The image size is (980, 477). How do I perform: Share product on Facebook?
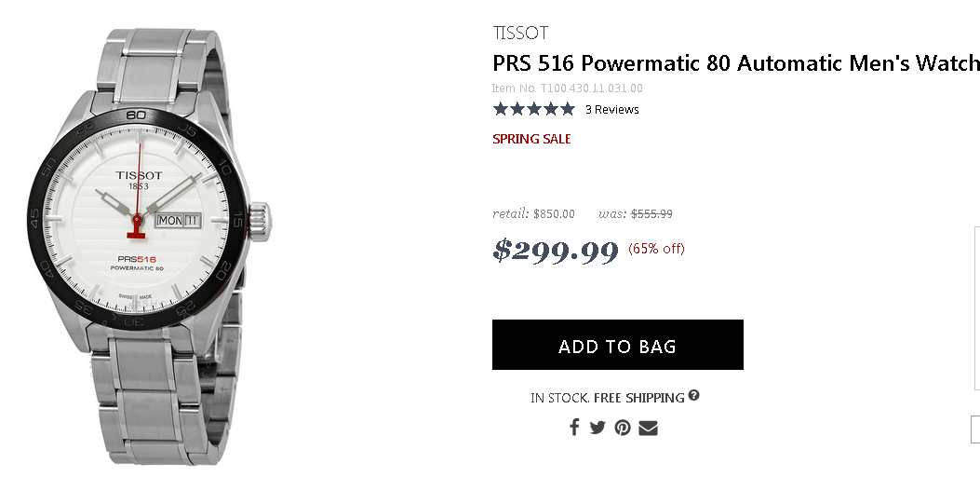(574, 428)
